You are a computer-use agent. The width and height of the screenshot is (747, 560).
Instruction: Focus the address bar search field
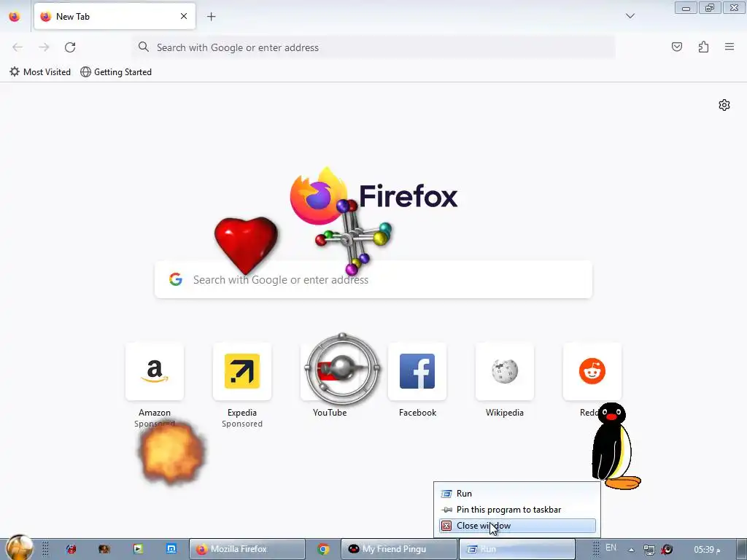[373, 47]
